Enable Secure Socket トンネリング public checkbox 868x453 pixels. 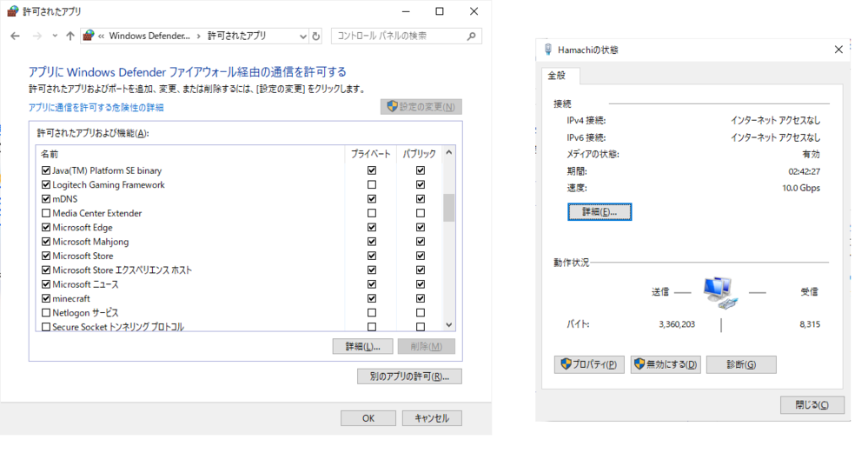coord(421,327)
